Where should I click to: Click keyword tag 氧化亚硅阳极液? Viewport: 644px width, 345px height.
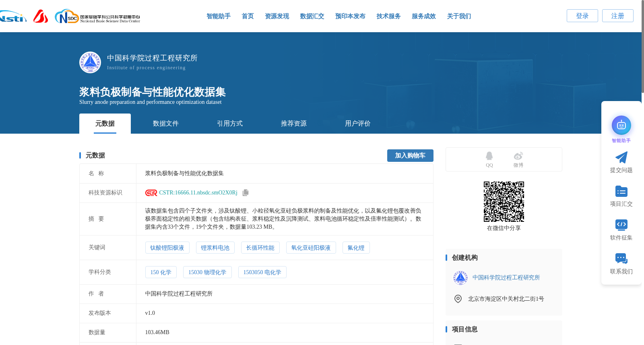tap(311, 248)
